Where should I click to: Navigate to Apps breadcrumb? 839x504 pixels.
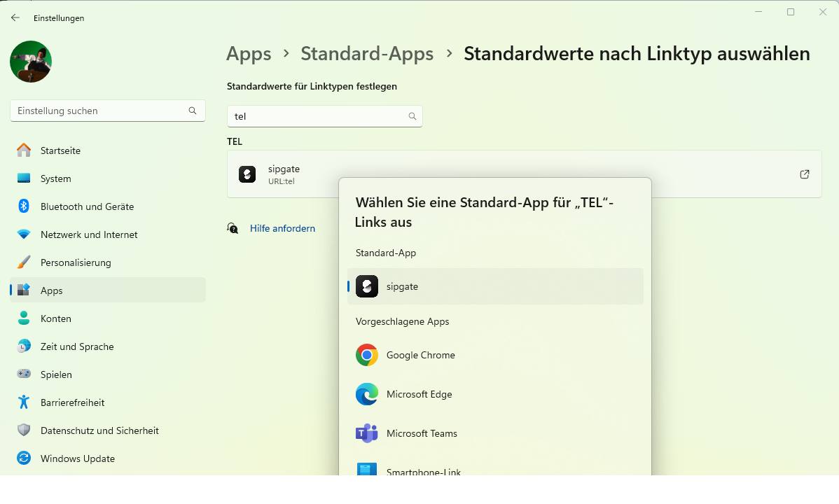[249, 53]
